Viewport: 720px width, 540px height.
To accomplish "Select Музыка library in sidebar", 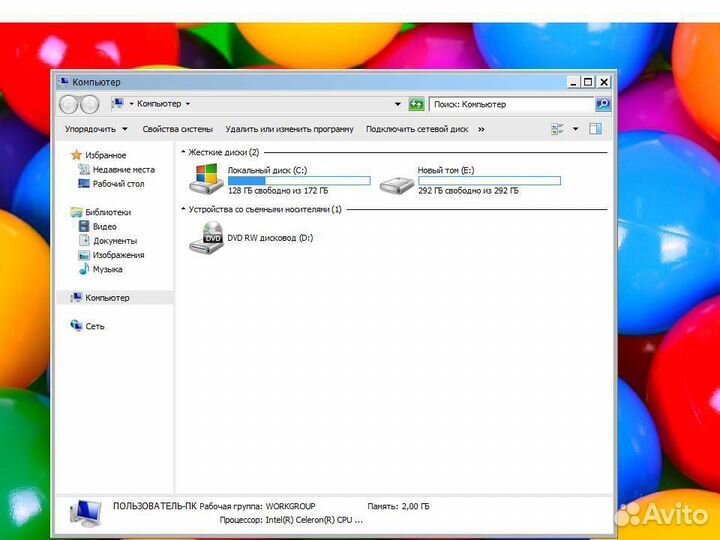I will pos(107,269).
